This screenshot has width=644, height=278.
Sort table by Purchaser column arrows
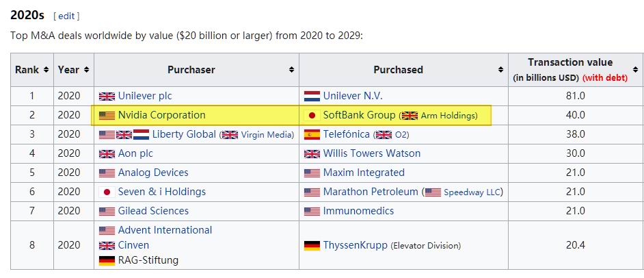click(x=292, y=70)
